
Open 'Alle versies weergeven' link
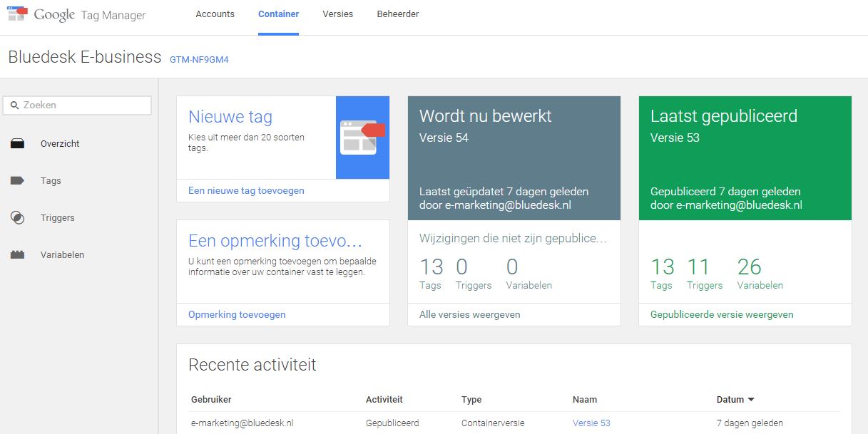[x=469, y=314]
